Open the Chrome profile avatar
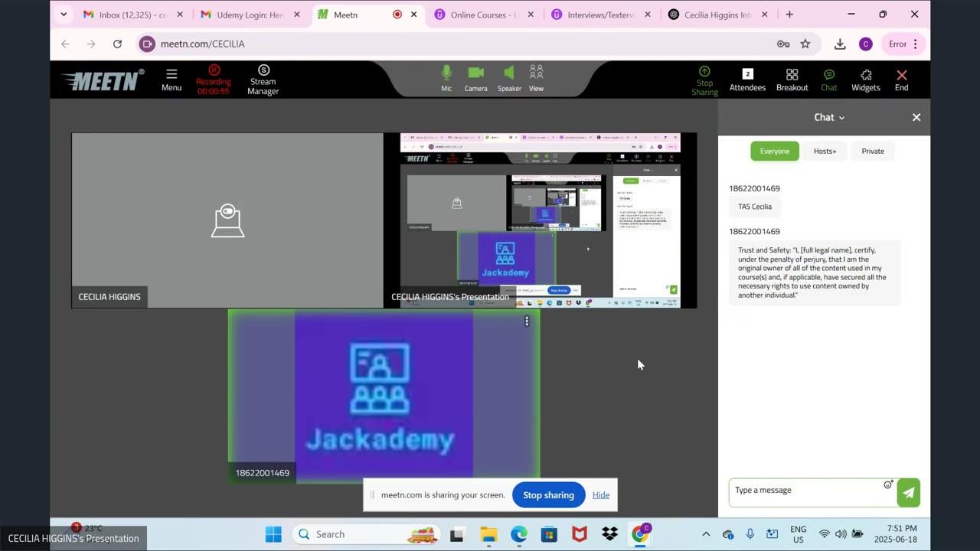This screenshot has width=980, height=551. click(x=866, y=44)
